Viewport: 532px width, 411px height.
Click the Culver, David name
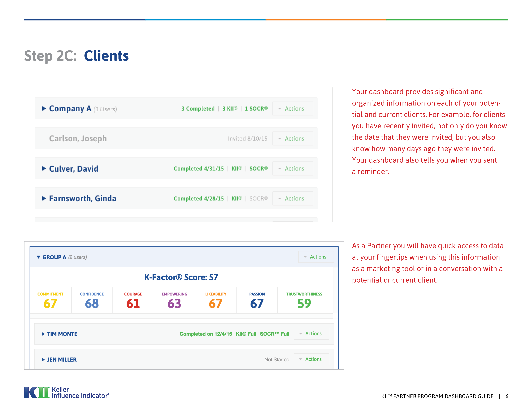(74, 168)
